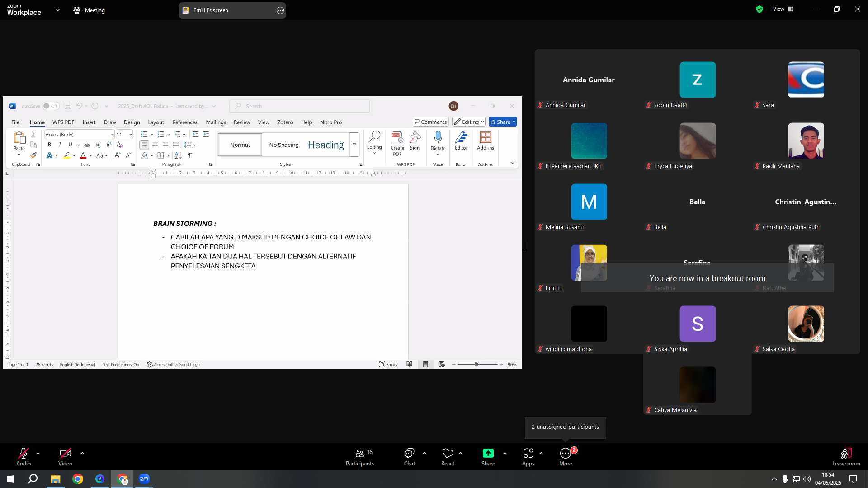Open the References ribbon tab

pos(185,122)
